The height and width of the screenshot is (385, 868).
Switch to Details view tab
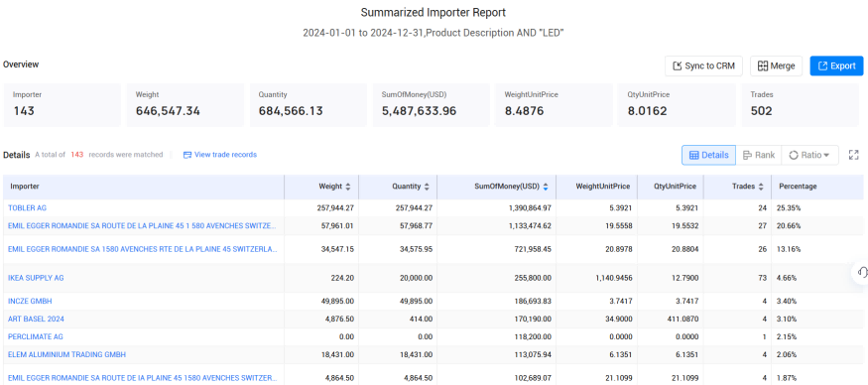point(708,155)
